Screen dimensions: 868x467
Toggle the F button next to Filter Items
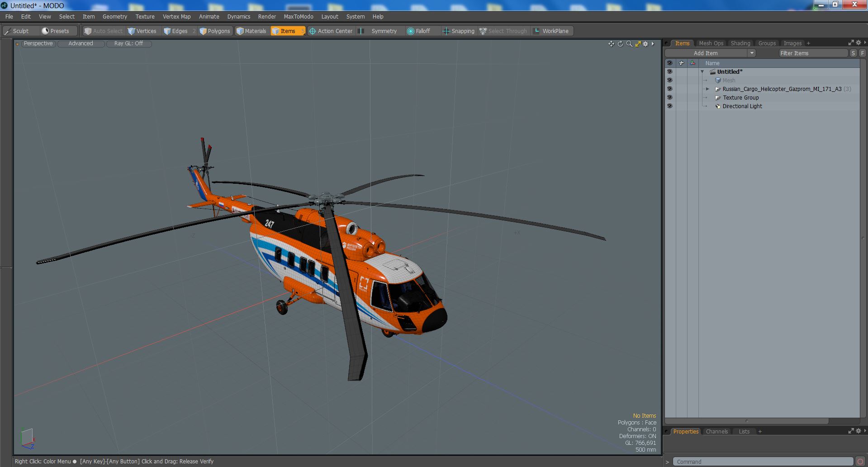[x=862, y=53]
